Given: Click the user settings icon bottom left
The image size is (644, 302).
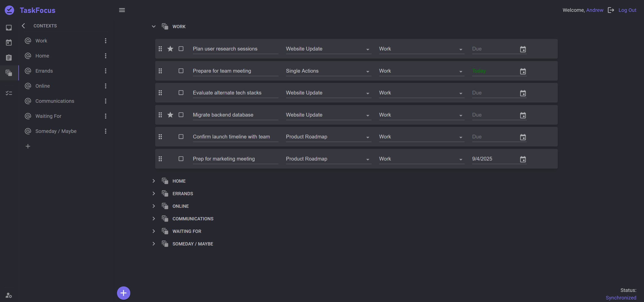Looking at the screenshot, I should 9,295.
